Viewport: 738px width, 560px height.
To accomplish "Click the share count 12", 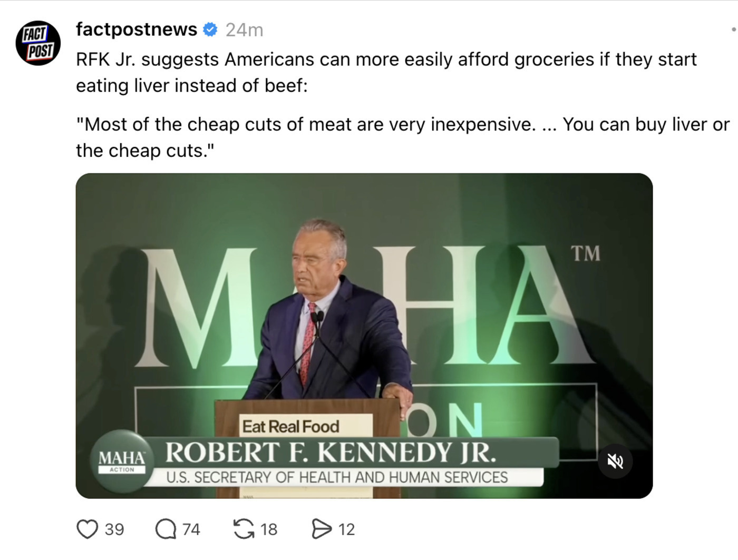I will pyautogui.click(x=346, y=529).
